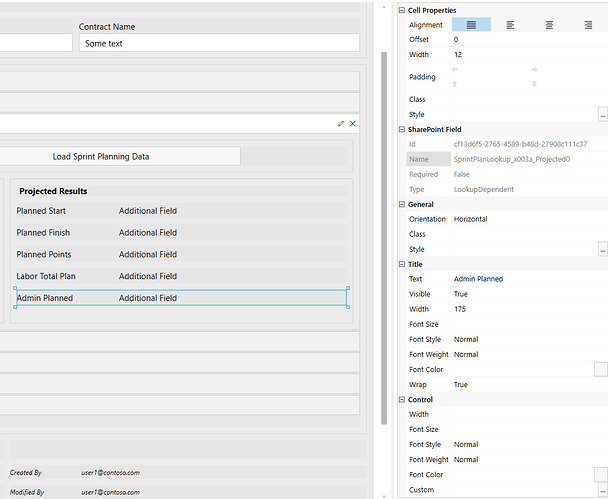The image size is (608, 499).
Task: Click the Projected Results heading
Action: (x=53, y=191)
